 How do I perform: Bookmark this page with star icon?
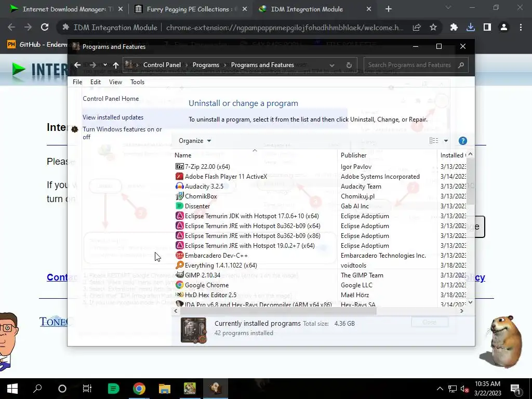pyautogui.click(x=433, y=28)
